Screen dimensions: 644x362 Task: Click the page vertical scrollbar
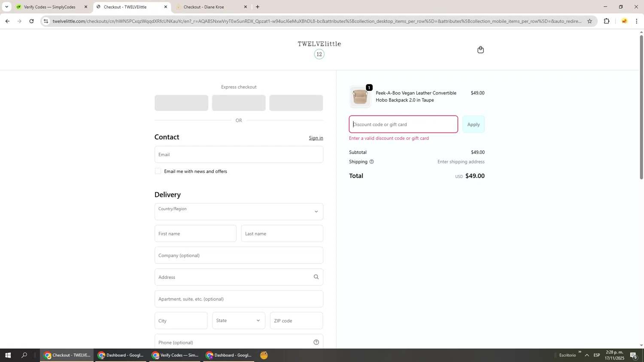[x=641, y=107]
